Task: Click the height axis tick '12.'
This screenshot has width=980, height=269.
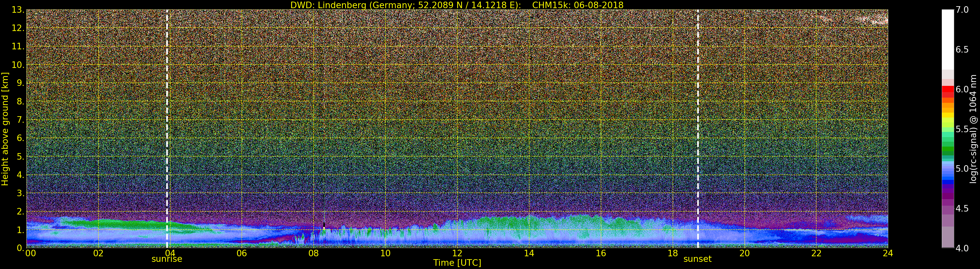Action: pos(18,28)
